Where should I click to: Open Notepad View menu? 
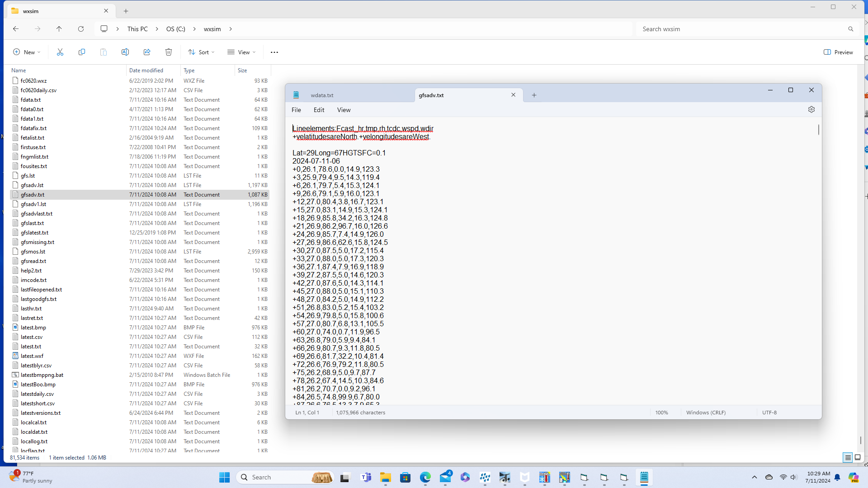pos(344,110)
